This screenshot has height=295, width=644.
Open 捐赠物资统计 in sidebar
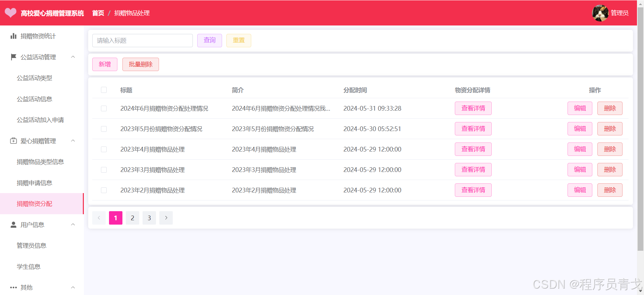(42, 36)
